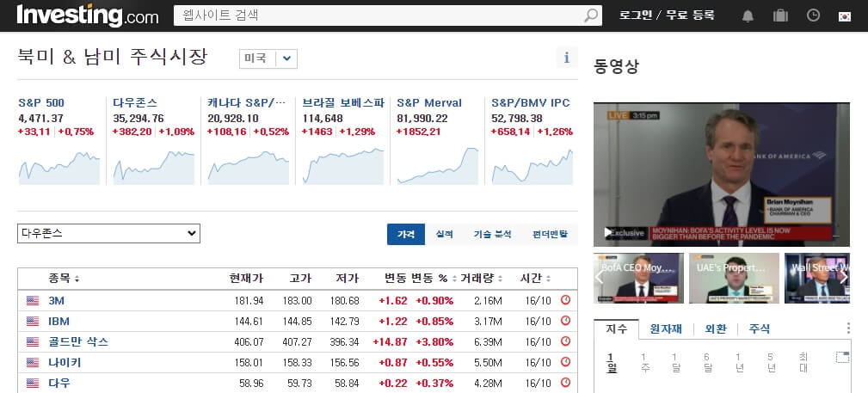Screen dimensions: 868x393
Task: Show next video thumbnails arrow
Action: point(843,277)
